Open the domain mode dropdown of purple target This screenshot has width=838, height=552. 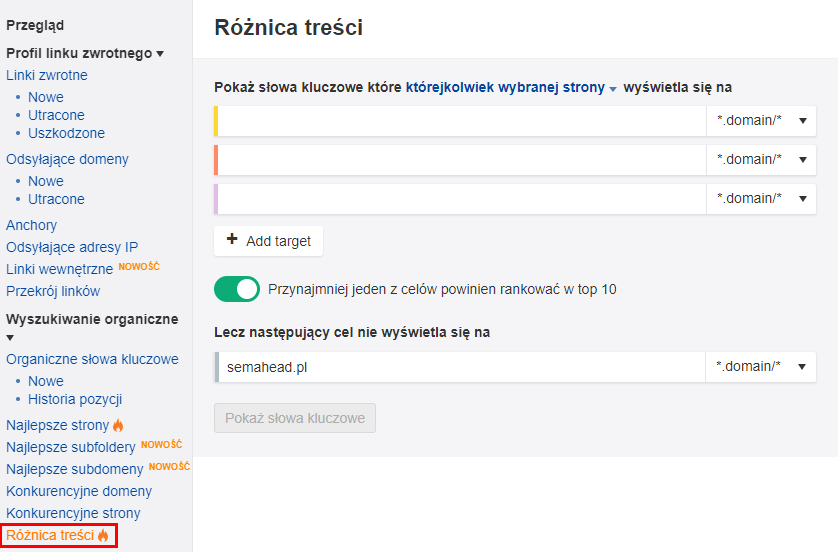click(x=761, y=199)
